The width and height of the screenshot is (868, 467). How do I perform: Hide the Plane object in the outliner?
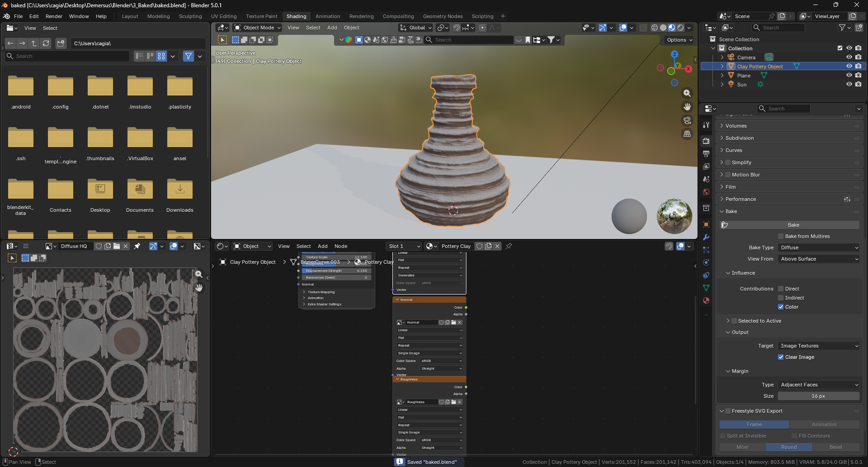click(849, 75)
